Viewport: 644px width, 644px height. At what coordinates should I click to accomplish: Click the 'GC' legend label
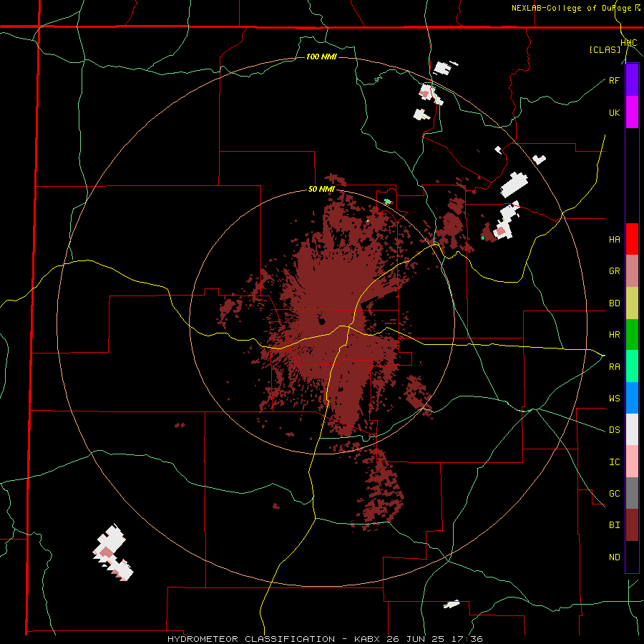pyautogui.click(x=614, y=494)
